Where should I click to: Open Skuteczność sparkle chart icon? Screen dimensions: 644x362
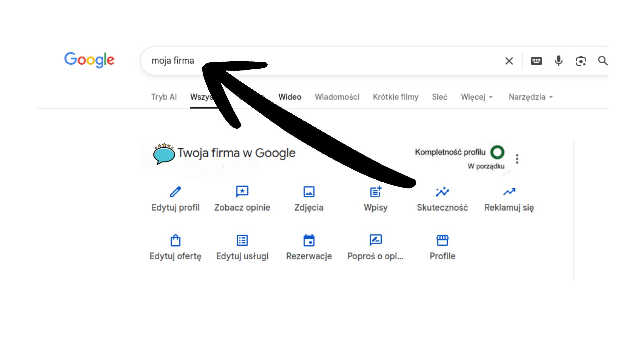pos(442,192)
